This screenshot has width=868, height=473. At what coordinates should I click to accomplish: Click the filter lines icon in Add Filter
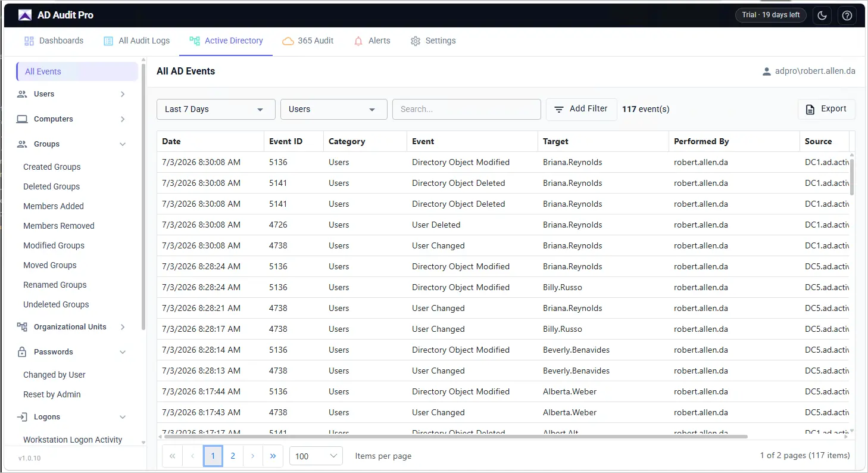click(559, 110)
